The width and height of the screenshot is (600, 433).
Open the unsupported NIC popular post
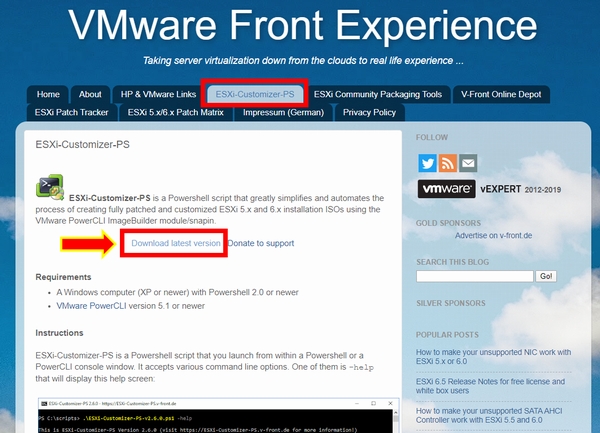(x=493, y=356)
